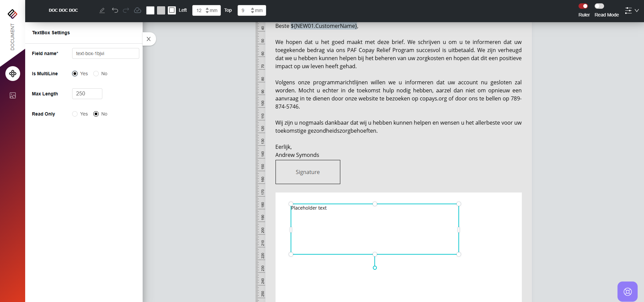Click the Field name input

pos(105,53)
